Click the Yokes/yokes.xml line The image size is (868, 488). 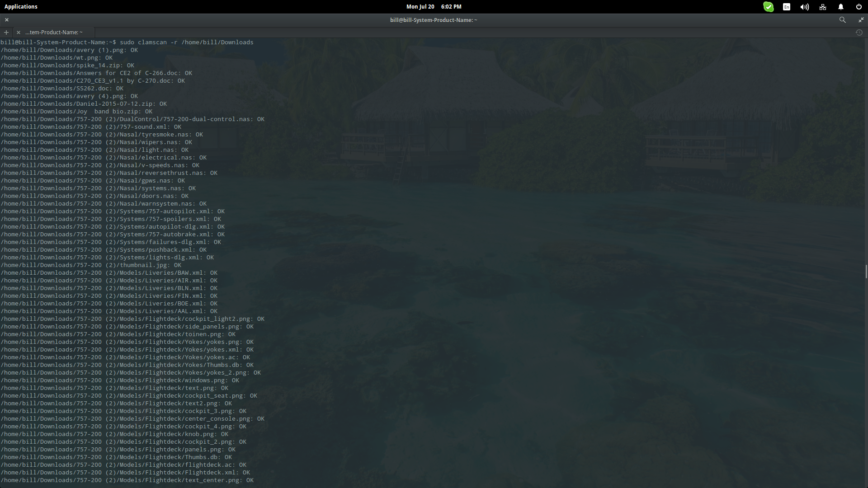(x=127, y=349)
